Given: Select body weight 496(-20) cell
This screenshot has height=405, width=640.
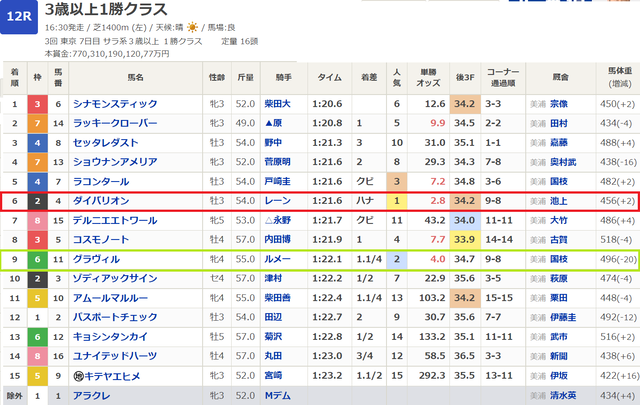Looking at the screenshot, I should tap(618, 259).
